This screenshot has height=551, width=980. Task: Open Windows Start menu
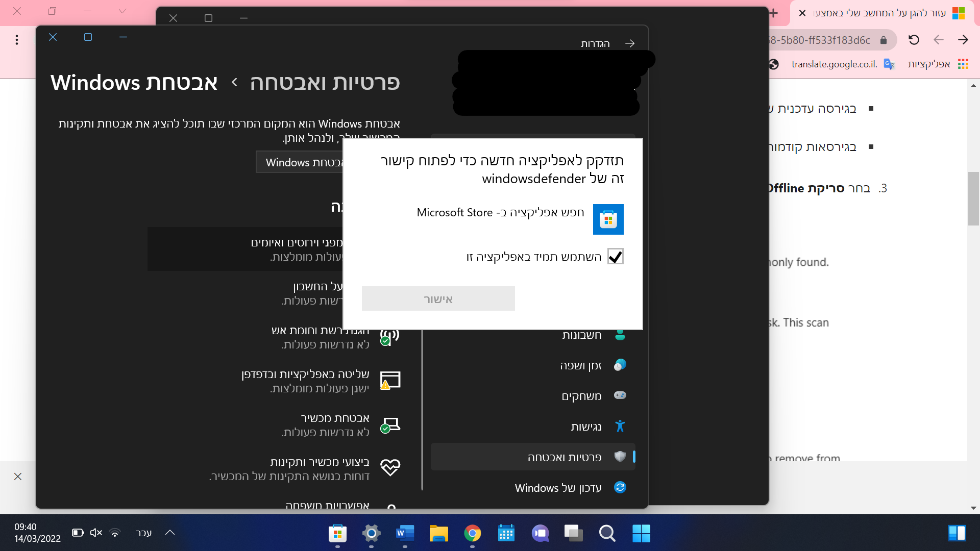(641, 534)
